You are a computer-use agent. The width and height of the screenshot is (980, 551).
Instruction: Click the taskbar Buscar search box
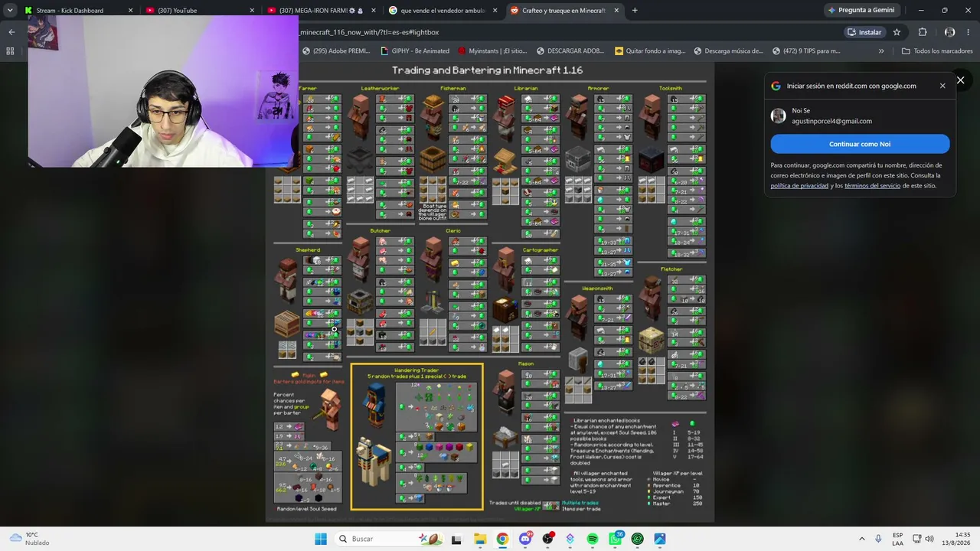[388, 539]
